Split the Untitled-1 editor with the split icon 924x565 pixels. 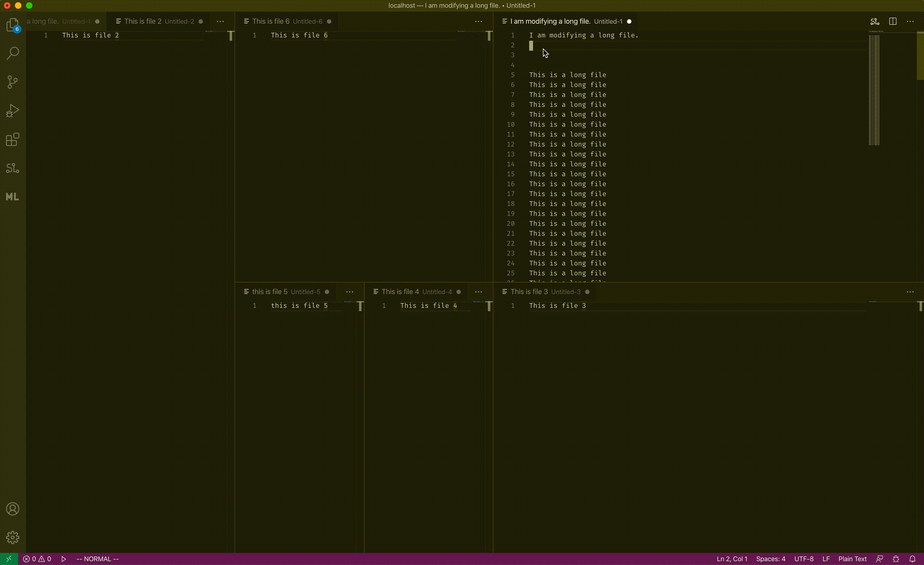point(893,21)
